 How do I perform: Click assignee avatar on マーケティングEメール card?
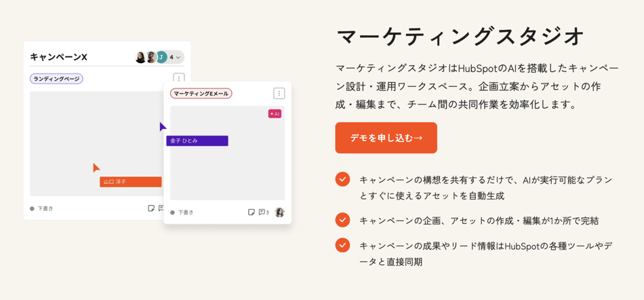279,212
